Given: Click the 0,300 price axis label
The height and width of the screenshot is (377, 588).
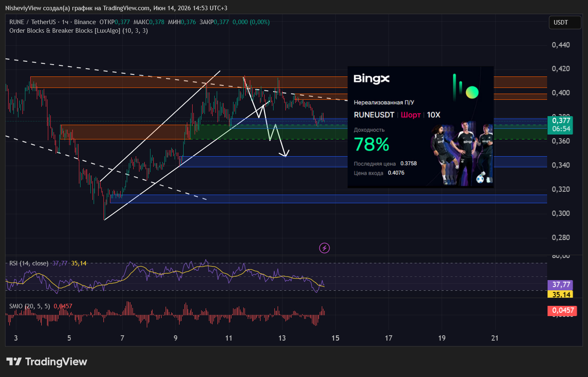Looking at the screenshot, I should click(x=561, y=213).
